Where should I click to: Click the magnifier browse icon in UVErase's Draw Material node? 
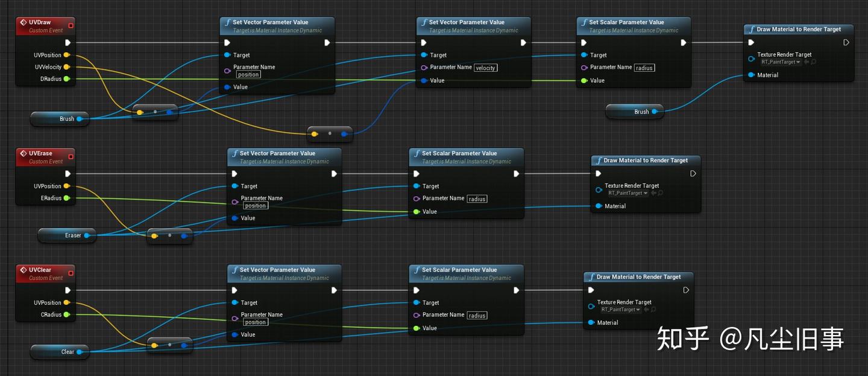point(661,193)
